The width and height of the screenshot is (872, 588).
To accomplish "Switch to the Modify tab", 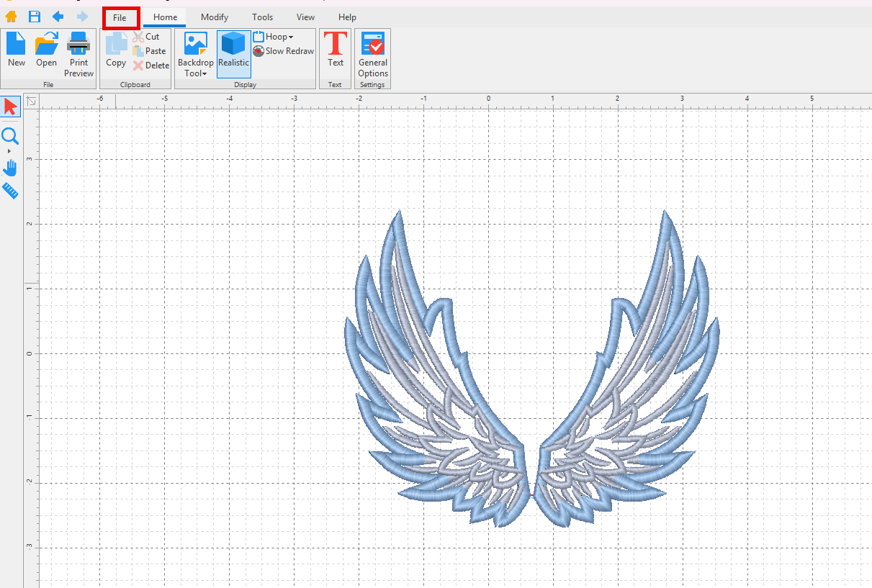I will 215,17.
